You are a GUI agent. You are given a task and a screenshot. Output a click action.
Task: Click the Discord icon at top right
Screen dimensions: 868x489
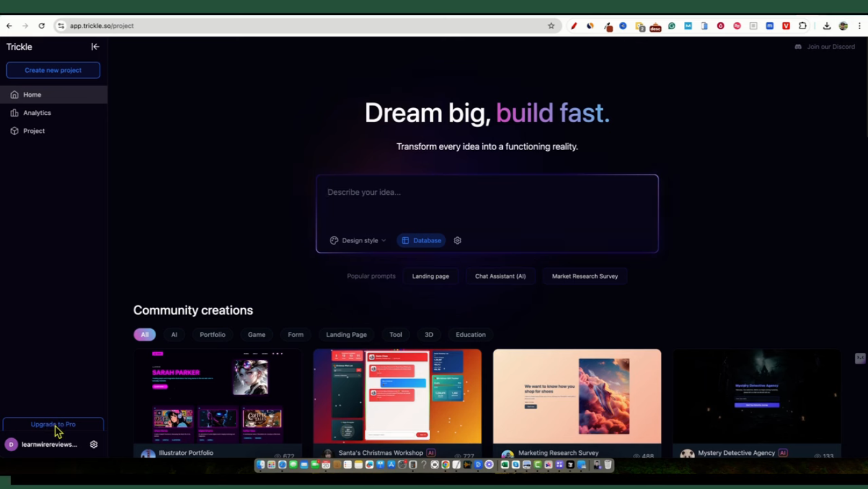(798, 47)
